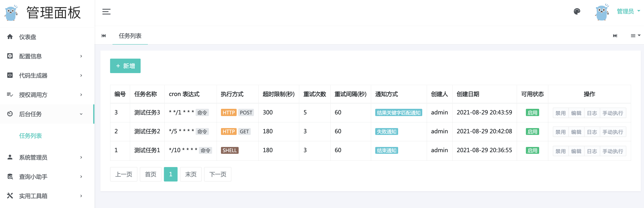Click the gopher logo beside 管理面板
Image resolution: width=644 pixels, height=208 pixels.
click(x=11, y=13)
